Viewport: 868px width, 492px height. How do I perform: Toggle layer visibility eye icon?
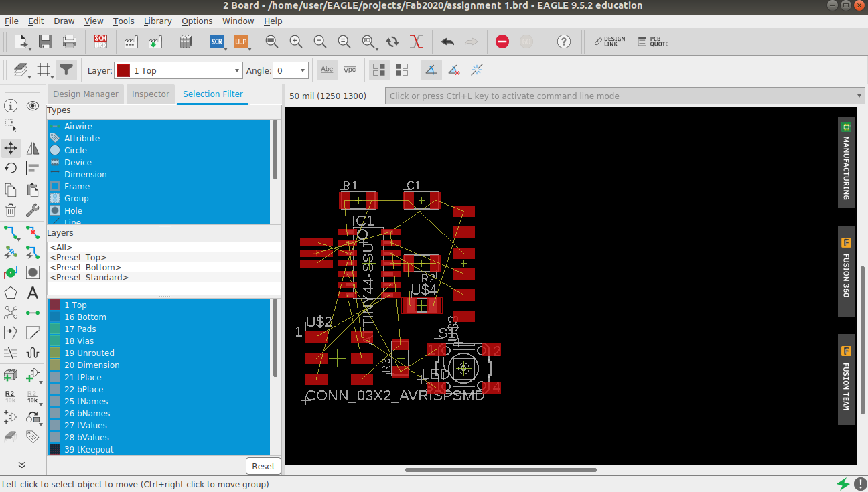point(33,106)
